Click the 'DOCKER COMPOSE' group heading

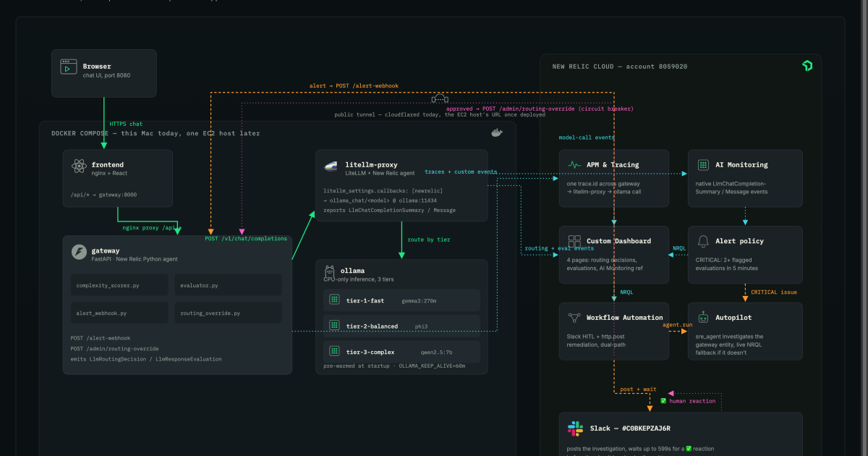tap(156, 133)
